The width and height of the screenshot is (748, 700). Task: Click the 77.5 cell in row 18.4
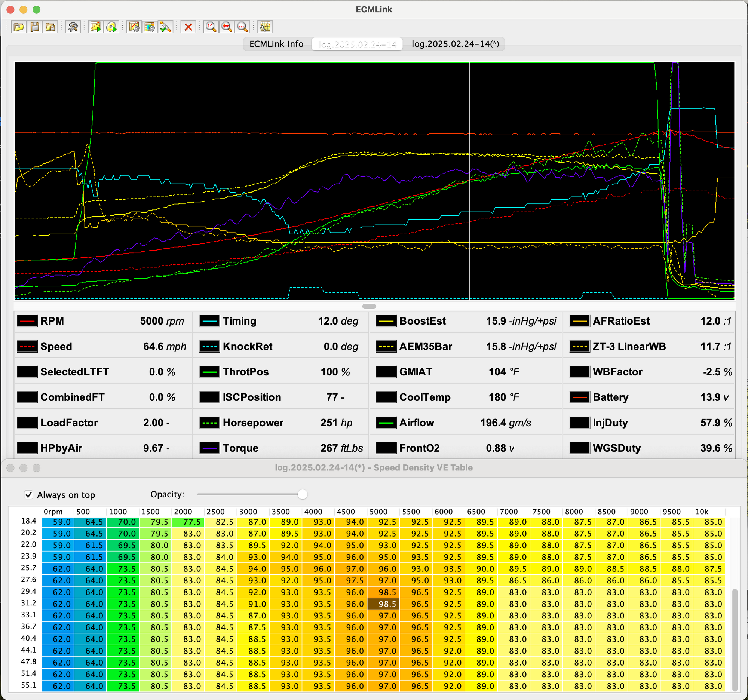pyautogui.click(x=188, y=522)
